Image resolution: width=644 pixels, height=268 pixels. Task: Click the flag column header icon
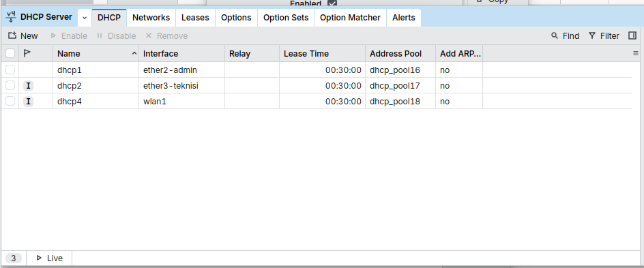(27, 53)
